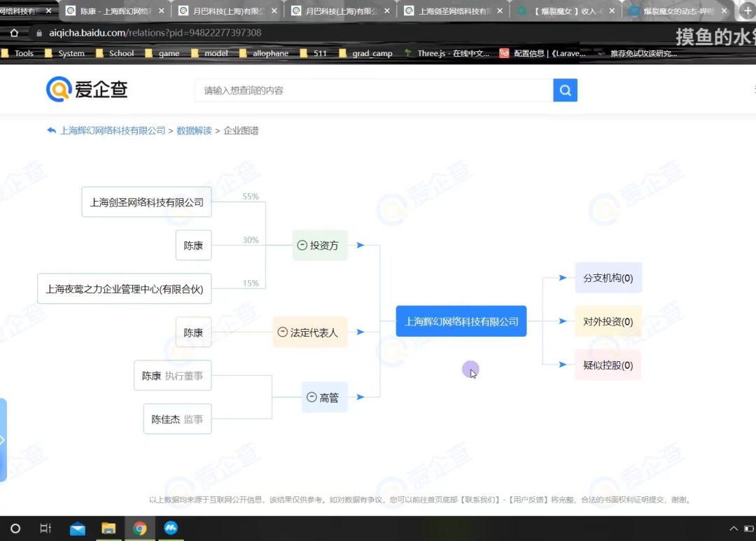Select the 陈康 30% investor node
756x541 pixels.
193,246
